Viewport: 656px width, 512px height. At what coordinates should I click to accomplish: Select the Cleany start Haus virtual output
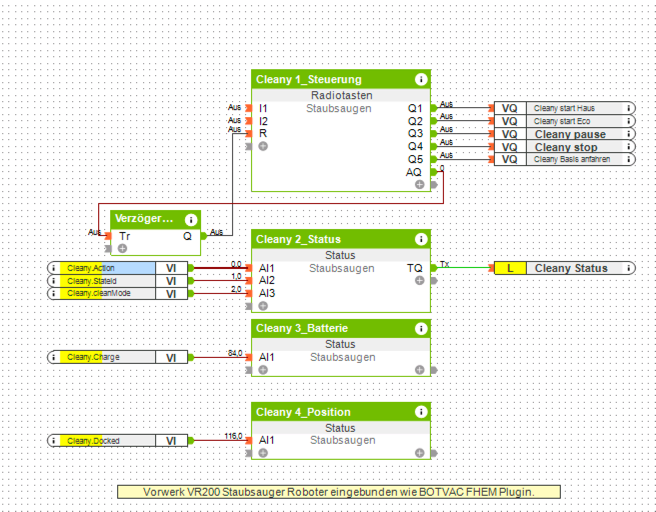[x=564, y=108]
